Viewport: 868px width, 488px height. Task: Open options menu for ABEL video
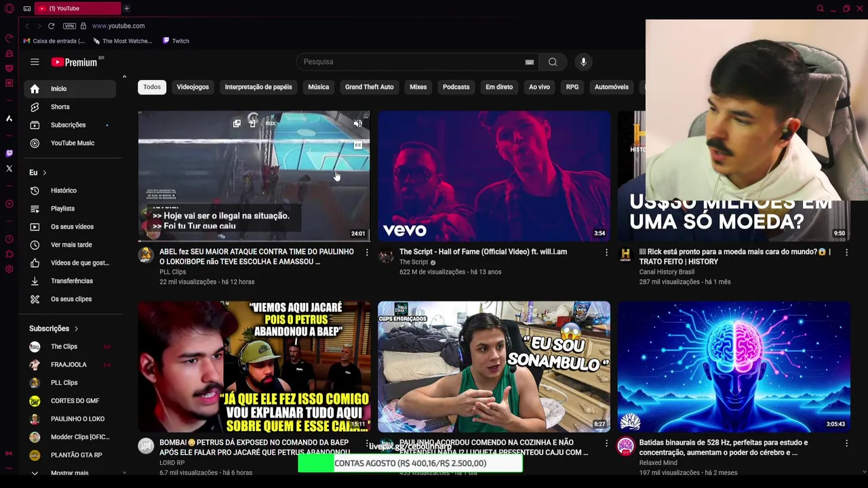[367, 252]
